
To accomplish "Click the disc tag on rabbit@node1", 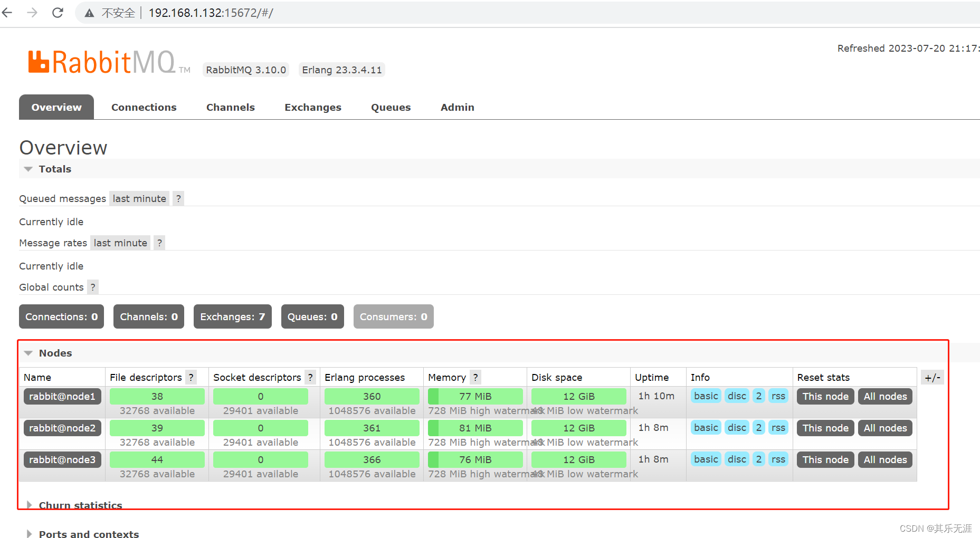I will point(737,396).
